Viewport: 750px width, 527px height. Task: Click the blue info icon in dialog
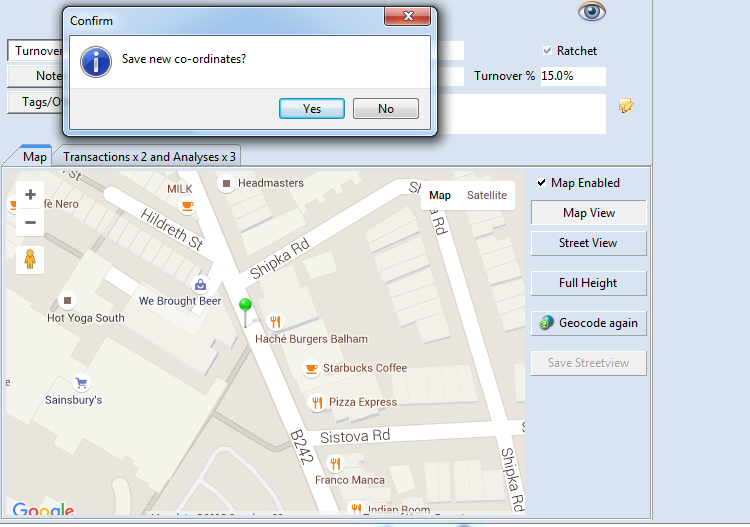[96, 62]
